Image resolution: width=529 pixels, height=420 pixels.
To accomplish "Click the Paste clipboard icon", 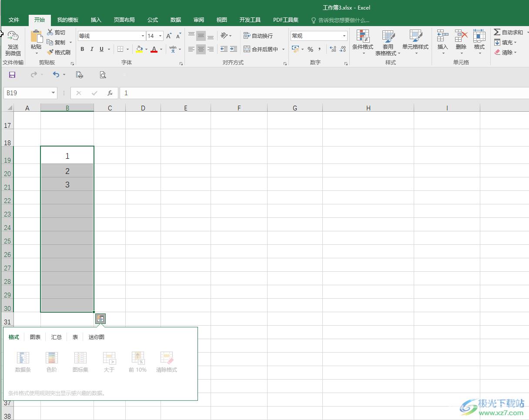I will pos(37,36).
